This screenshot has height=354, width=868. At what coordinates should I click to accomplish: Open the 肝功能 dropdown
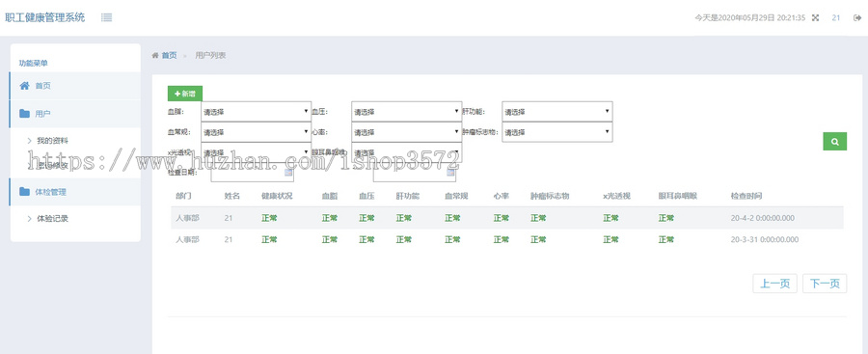click(557, 111)
